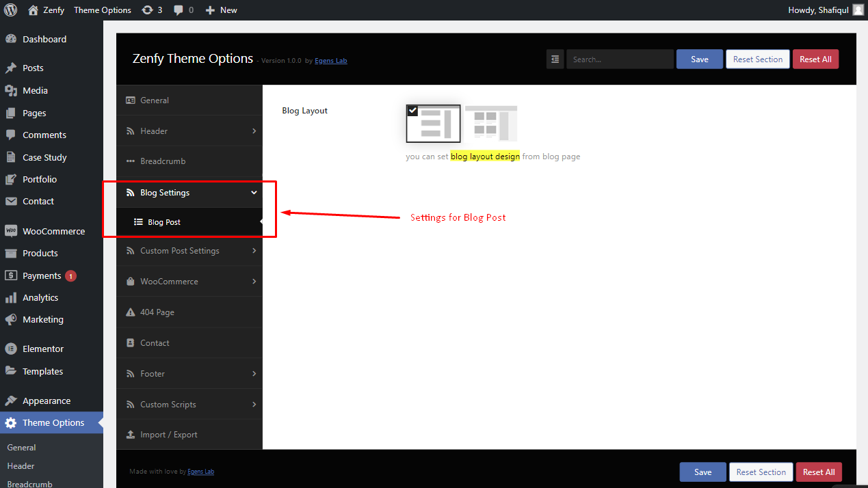Screen dimensions: 868x488
Task: Click the Elementor logo icon
Action: click(x=11, y=349)
